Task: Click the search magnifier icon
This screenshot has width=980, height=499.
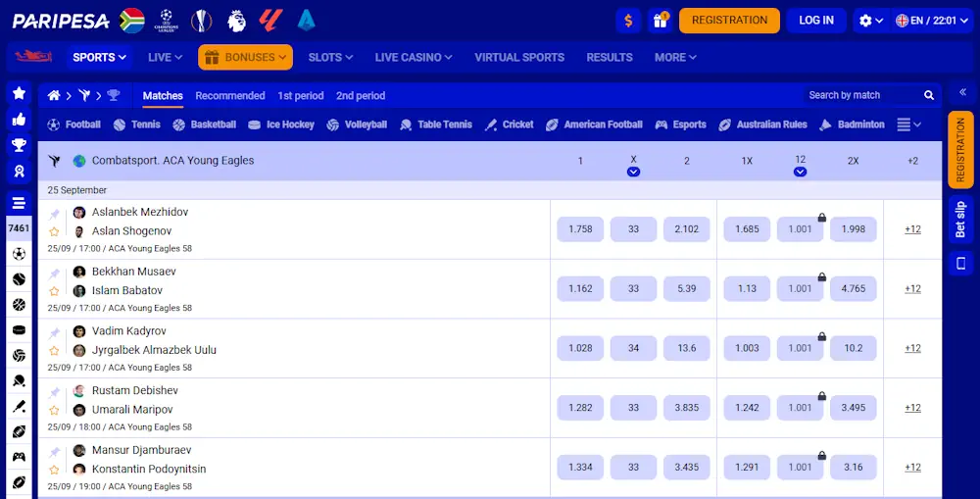Action: 929,95
